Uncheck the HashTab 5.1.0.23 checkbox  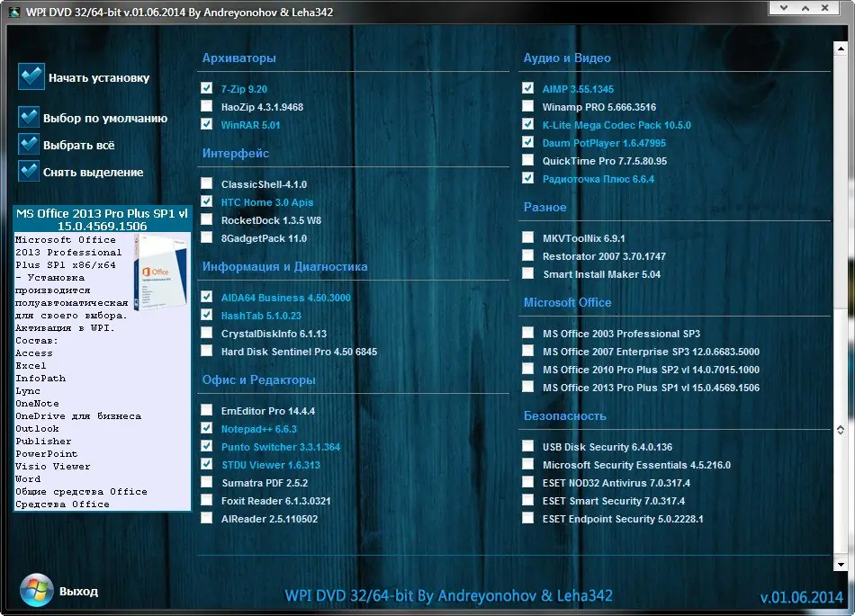[x=207, y=314]
